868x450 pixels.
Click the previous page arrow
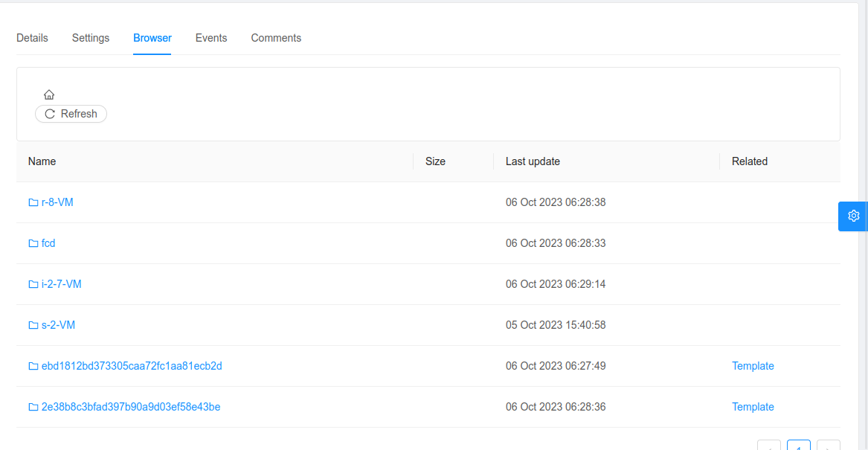[x=769, y=446]
